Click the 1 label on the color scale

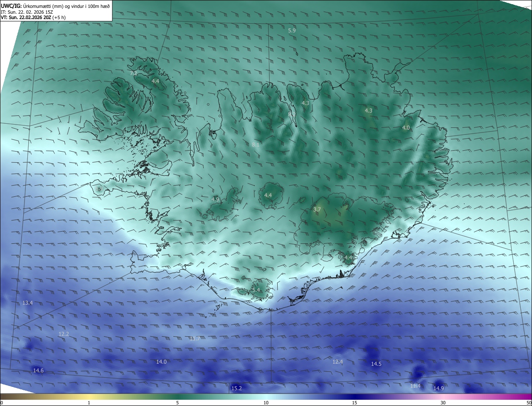(x=89, y=403)
